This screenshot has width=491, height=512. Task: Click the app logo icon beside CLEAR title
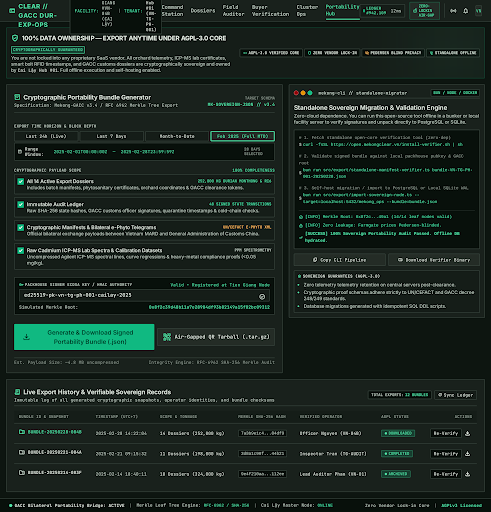click(12, 11)
